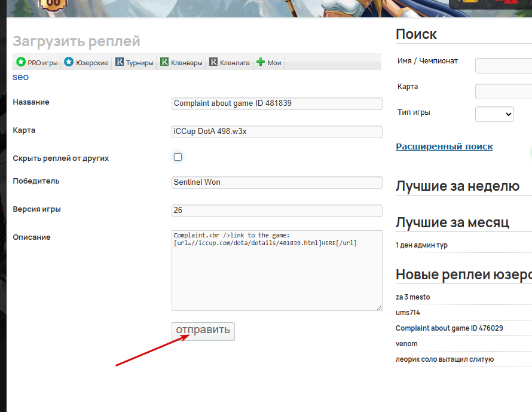Click the green R icon beside Кланвары
Image resolution: width=532 pixels, height=412 pixels.
click(164, 62)
